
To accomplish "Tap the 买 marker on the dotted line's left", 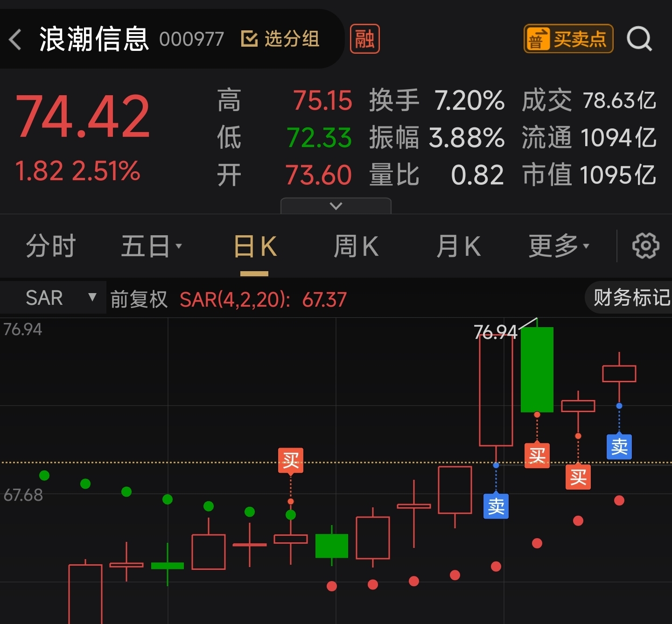I will pyautogui.click(x=291, y=461).
